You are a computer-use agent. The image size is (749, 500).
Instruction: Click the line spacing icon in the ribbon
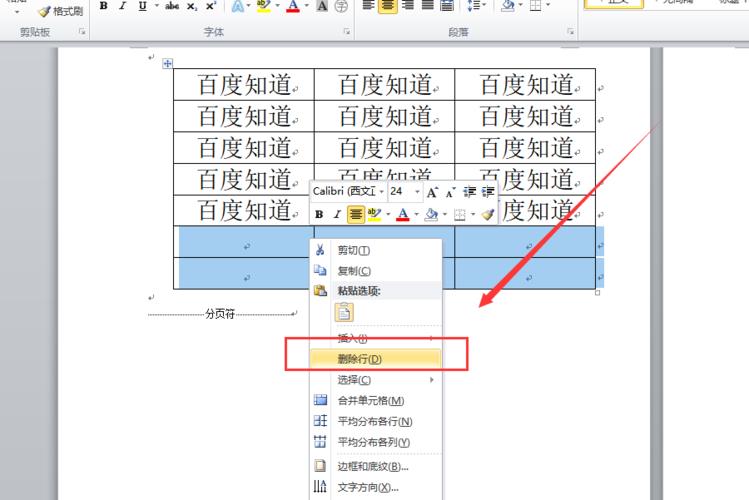pos(474,6)
